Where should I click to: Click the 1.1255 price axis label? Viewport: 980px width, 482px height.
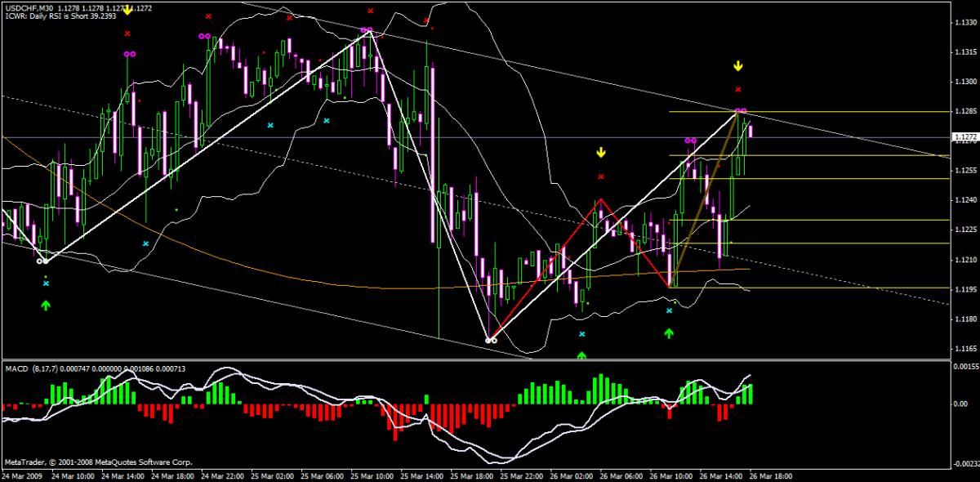point(964,171)
